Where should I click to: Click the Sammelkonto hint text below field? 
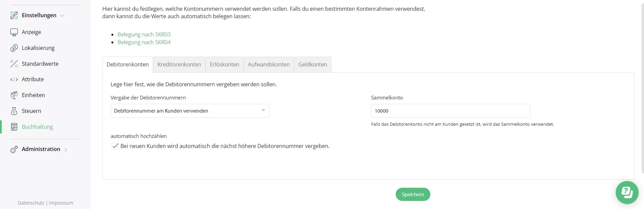click(462, 124)
